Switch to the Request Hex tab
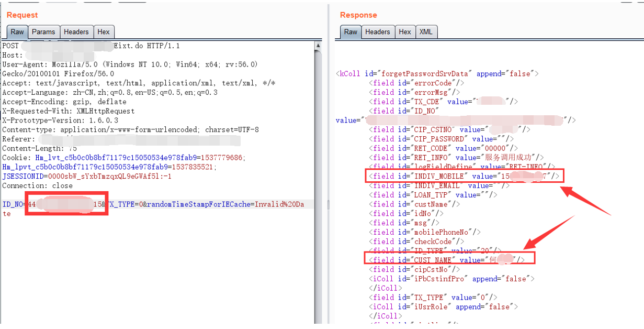This screenshot has height=329, width=644. pyautogui.click(x=104, y=32)
